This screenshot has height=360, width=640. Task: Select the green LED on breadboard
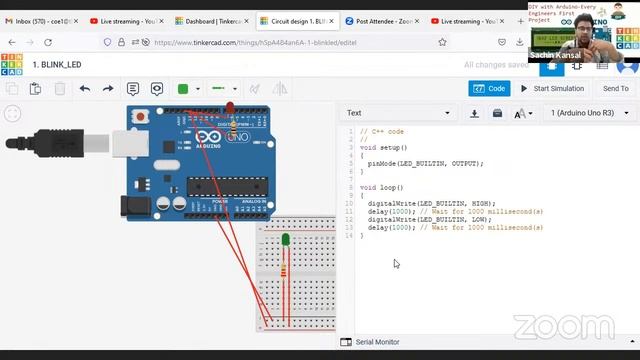pyautogui.click(x=286, y=240)
